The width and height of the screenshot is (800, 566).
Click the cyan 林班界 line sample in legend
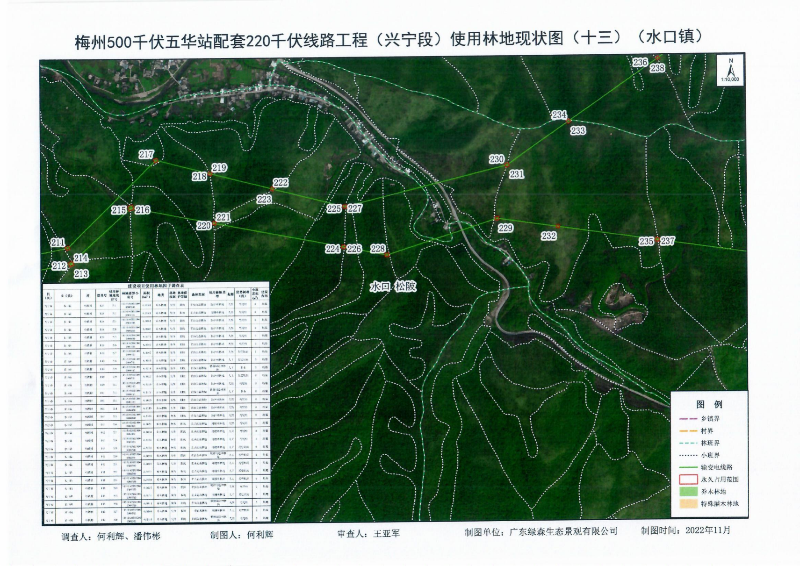click(x=688, y=443)
